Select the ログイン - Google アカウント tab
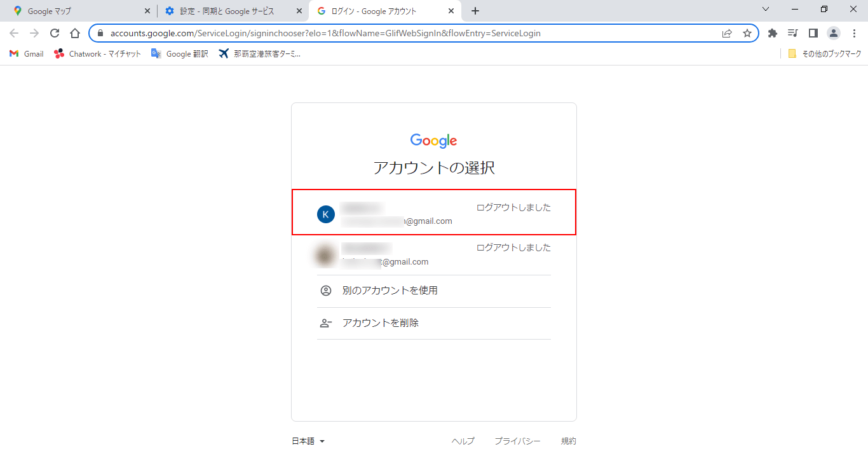Viewport: 868px width, 463px height. tap(385, 11)
